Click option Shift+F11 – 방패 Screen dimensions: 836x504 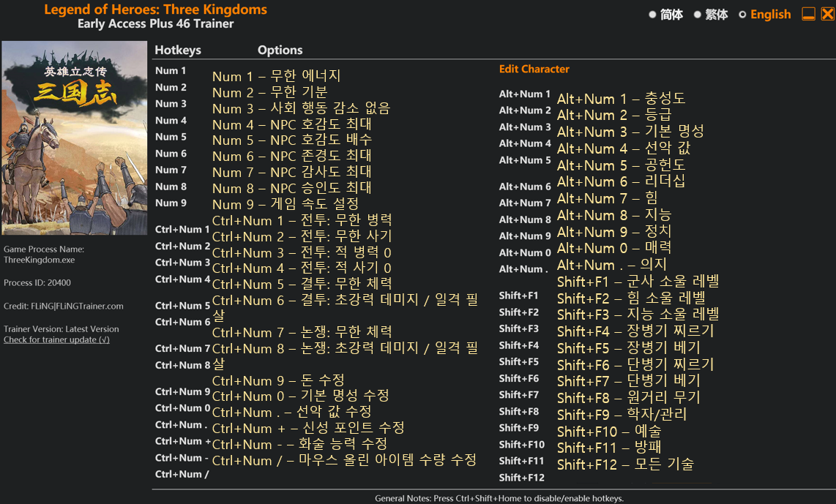(609, 448)
